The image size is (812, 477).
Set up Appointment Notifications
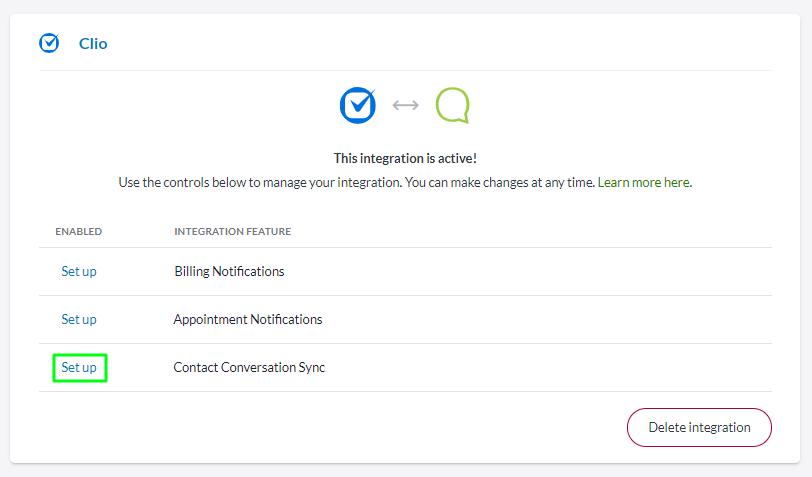click(79, 319)
